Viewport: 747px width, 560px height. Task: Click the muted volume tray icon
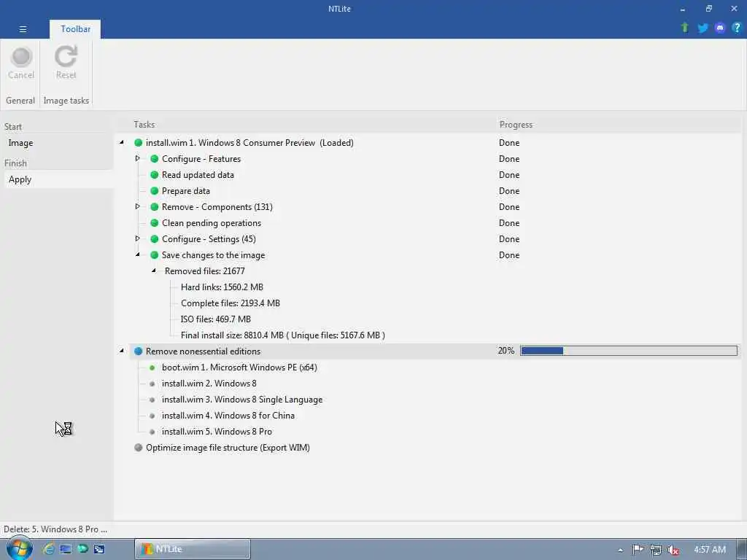pyautogui.click(x=673, y=550)
